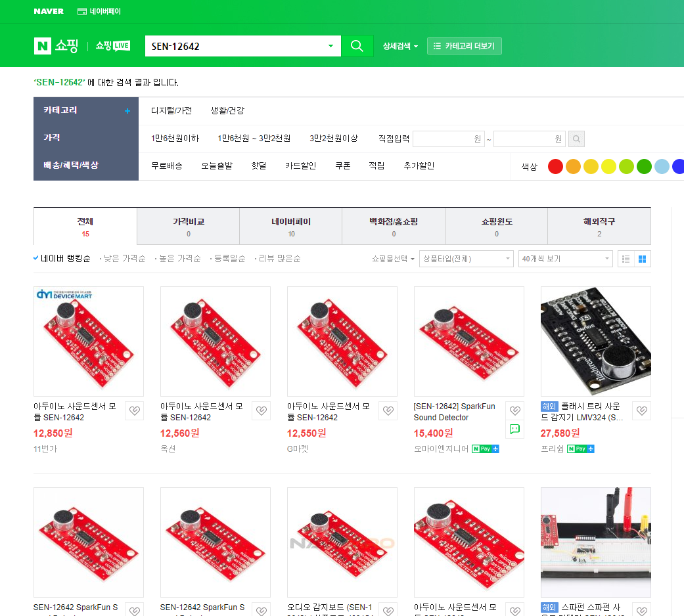Toggle 핫딜 filter
Image resolution: width=684 pixels, height=616 pixels.
259,165
